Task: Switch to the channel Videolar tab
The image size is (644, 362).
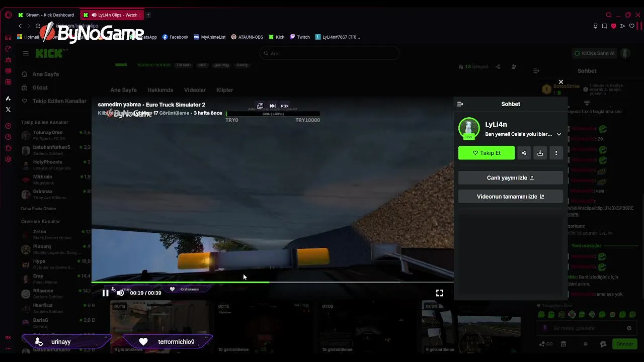Action: 195,90
